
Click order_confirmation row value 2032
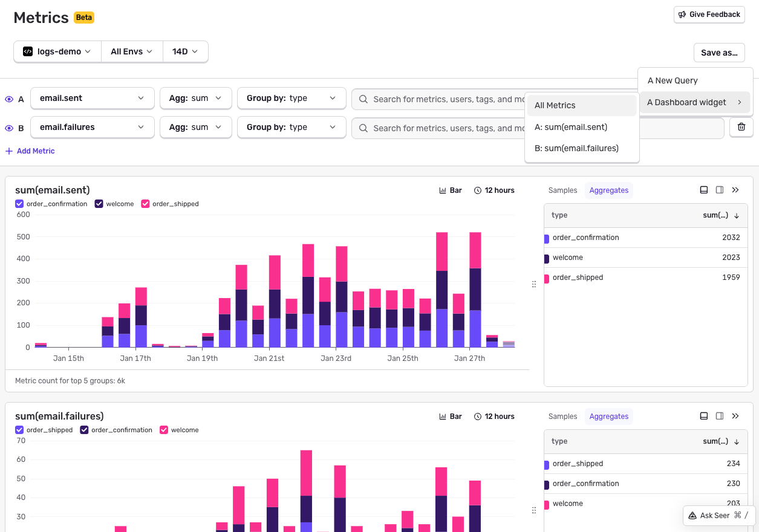point(731,238)
